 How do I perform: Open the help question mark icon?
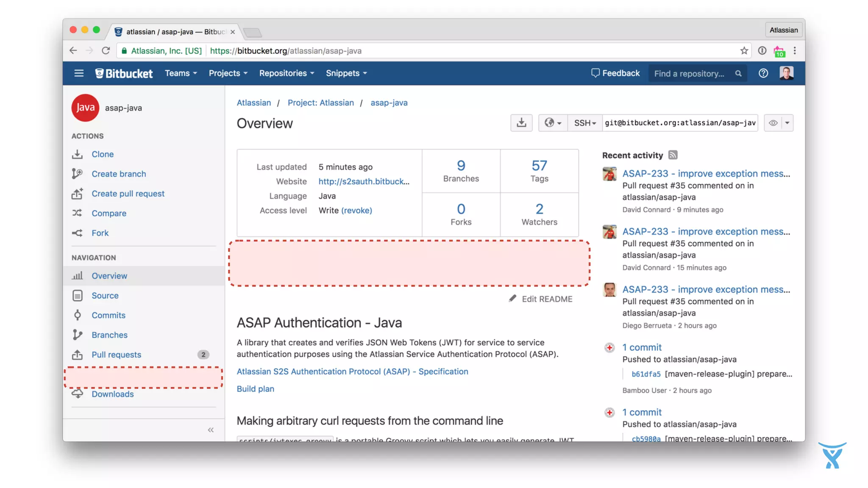(x=763, y=73)
